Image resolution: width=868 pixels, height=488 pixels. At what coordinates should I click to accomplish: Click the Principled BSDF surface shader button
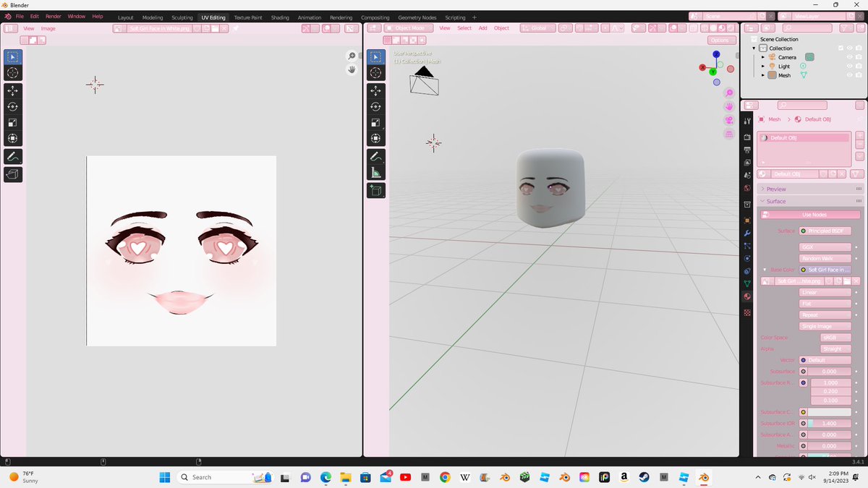tap(825, 231)
